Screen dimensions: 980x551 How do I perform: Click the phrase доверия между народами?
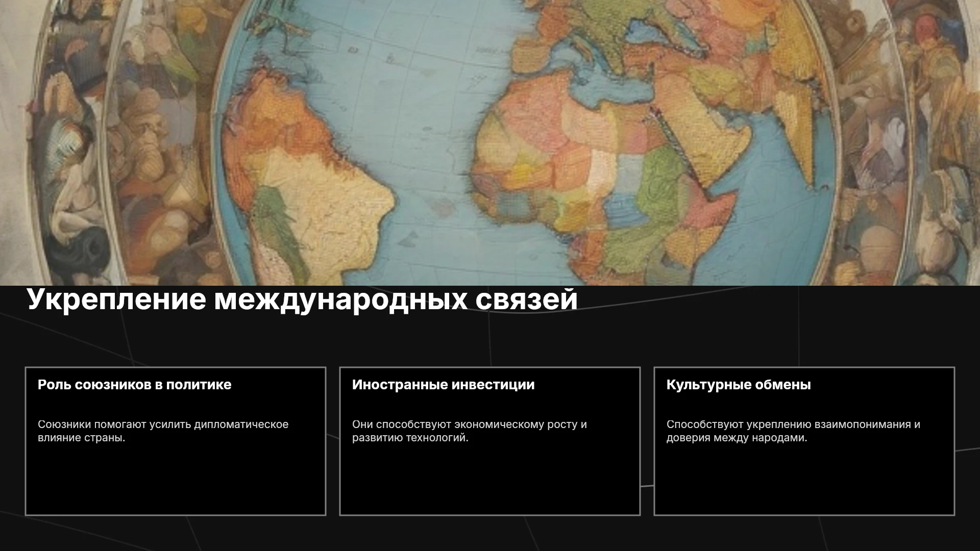coord(737,438)
